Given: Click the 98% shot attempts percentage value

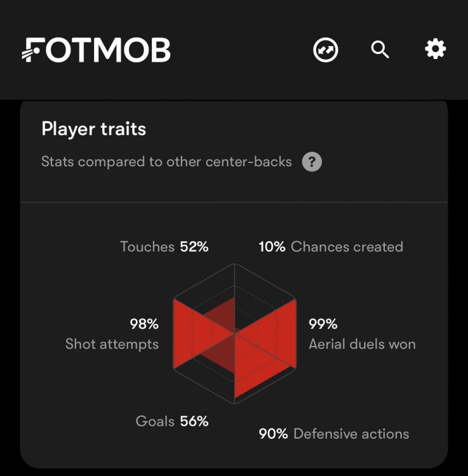Looking at the screenshot, I should point(144,324).
